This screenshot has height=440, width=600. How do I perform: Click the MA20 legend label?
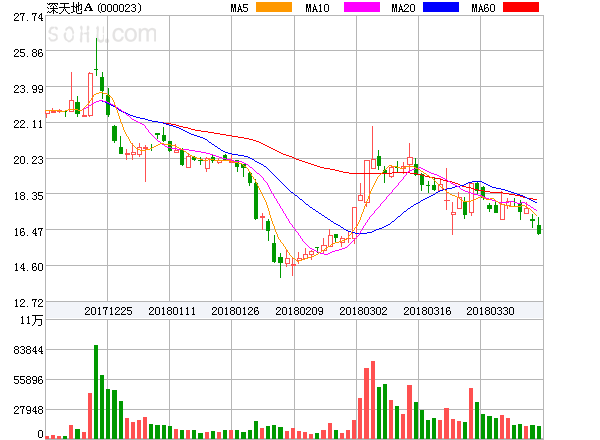coord(403,8)
